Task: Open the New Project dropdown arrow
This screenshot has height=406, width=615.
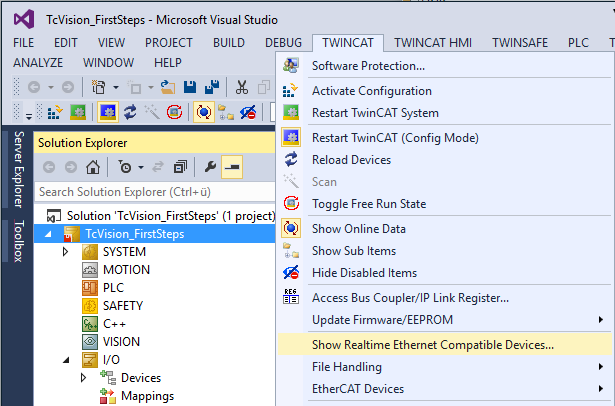Action: point(116,87)
